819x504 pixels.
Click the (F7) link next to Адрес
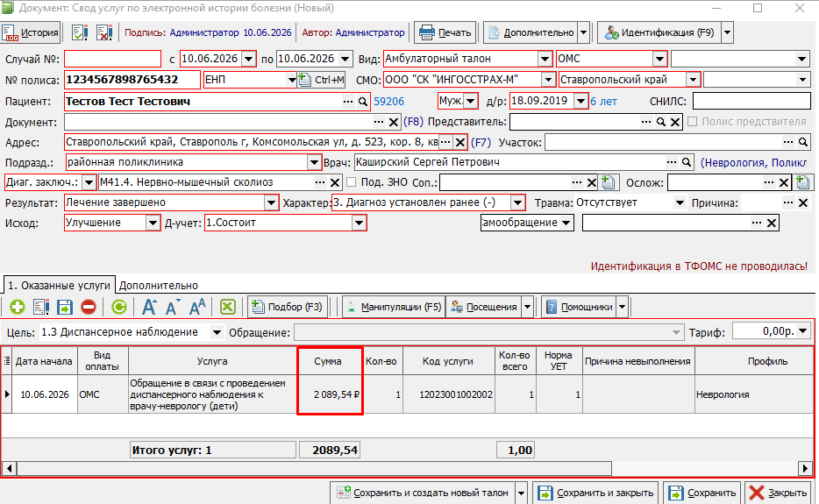[481, 142]
